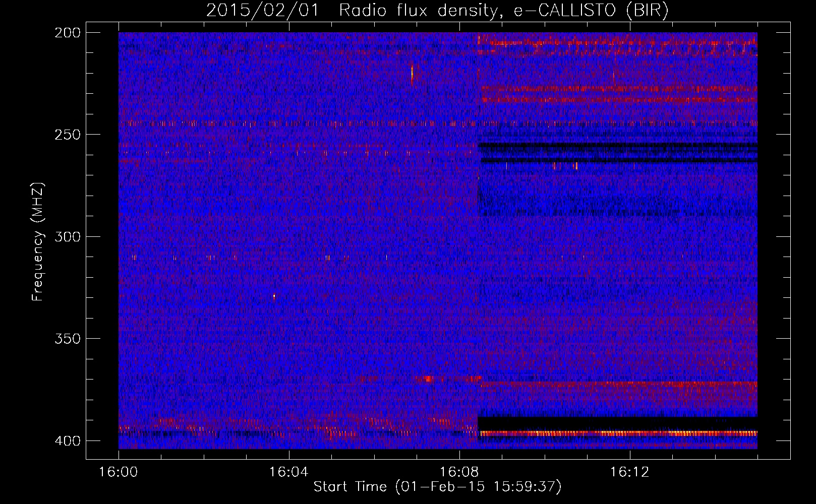Image resolution: width=816 pixels, height=504 pixels.
Task: Click the 'Start Time (01-Feb-15 15:59:37)' label
Action: click(x=437, y=487)
